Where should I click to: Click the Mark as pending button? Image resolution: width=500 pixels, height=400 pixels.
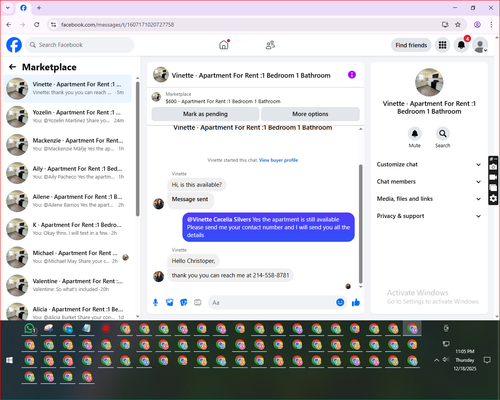pyautogui.click(x=205, y=114)
